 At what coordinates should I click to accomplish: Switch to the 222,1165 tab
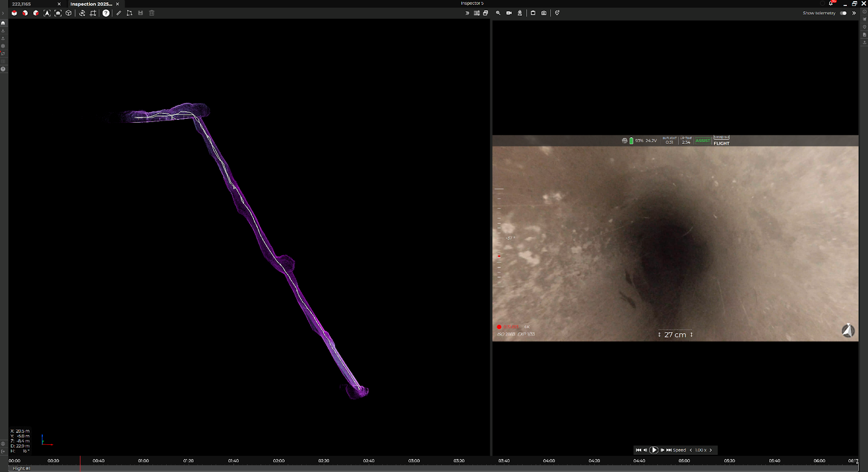coord(22,4)
